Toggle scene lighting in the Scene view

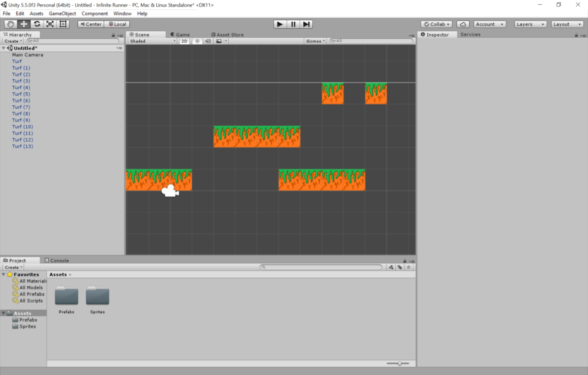[x=196, y=41]
